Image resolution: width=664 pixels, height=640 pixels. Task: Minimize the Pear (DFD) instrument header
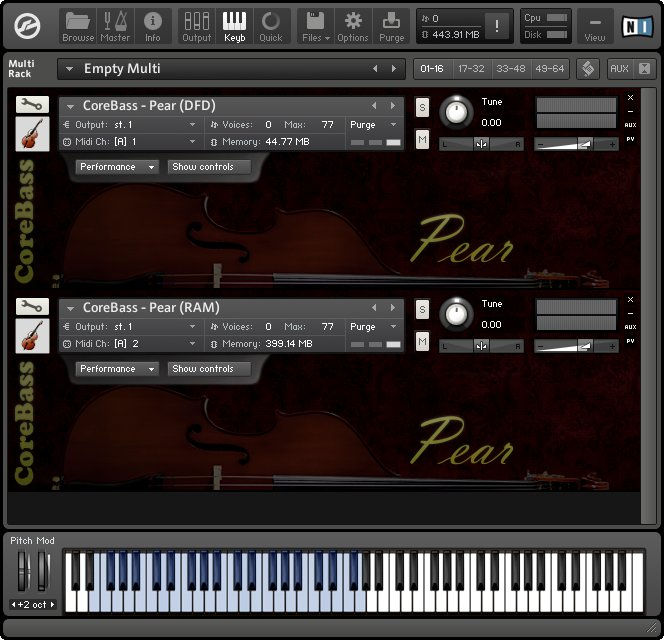(630, 111)
